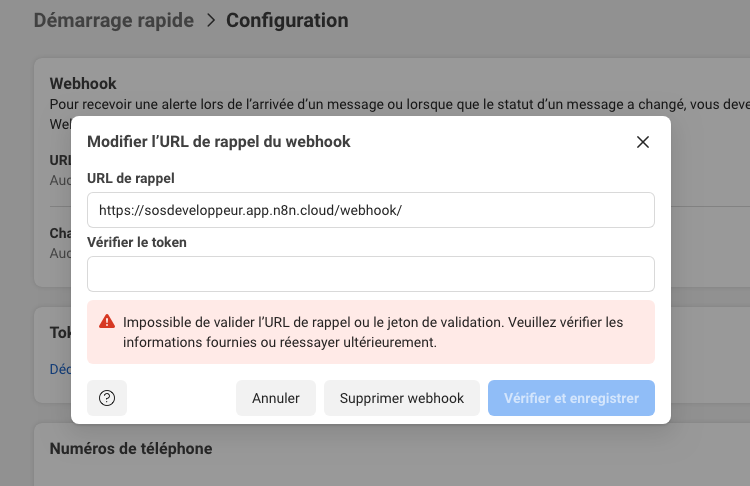750x486 pixels.
Task: Click the Webhook section heading
Action: click(x=83, y=84)
